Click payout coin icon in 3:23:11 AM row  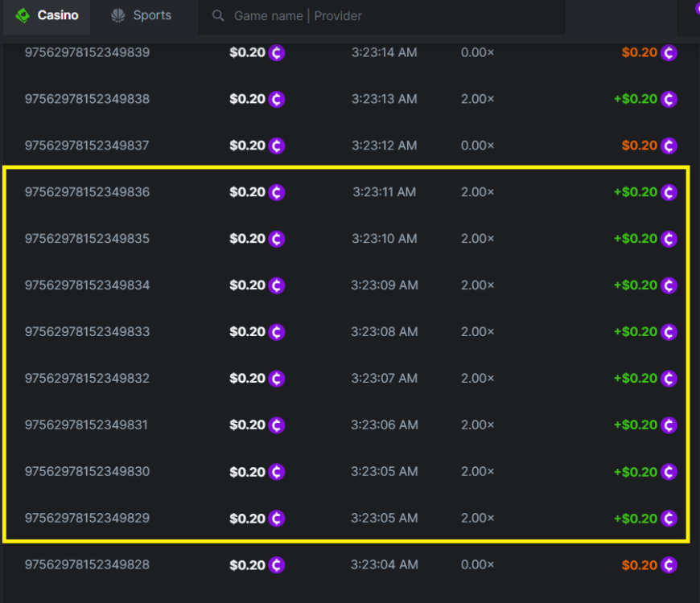pos(669,192)
